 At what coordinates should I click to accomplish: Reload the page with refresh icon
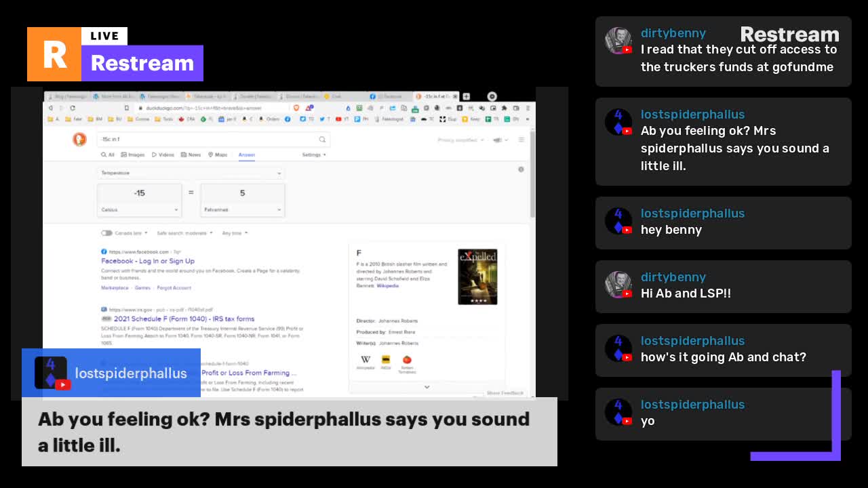pyautogui.click(x=73, y=108)
